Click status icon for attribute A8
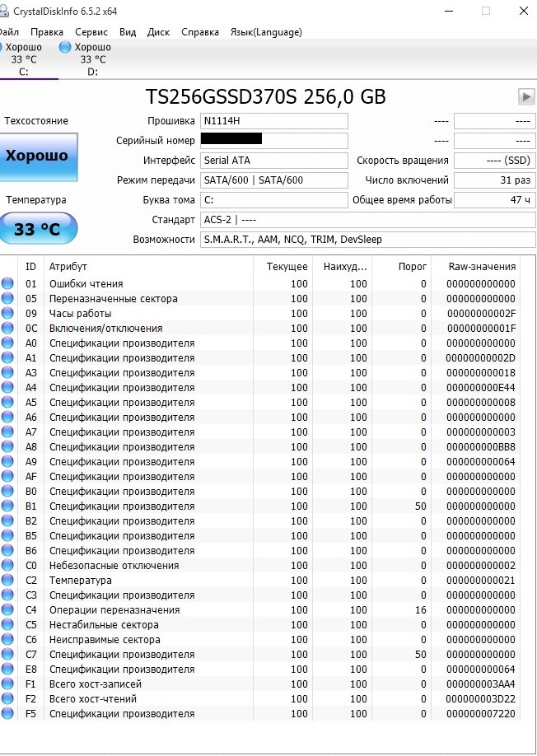This screenshot has height=756, width=537. tap(7, 447)
